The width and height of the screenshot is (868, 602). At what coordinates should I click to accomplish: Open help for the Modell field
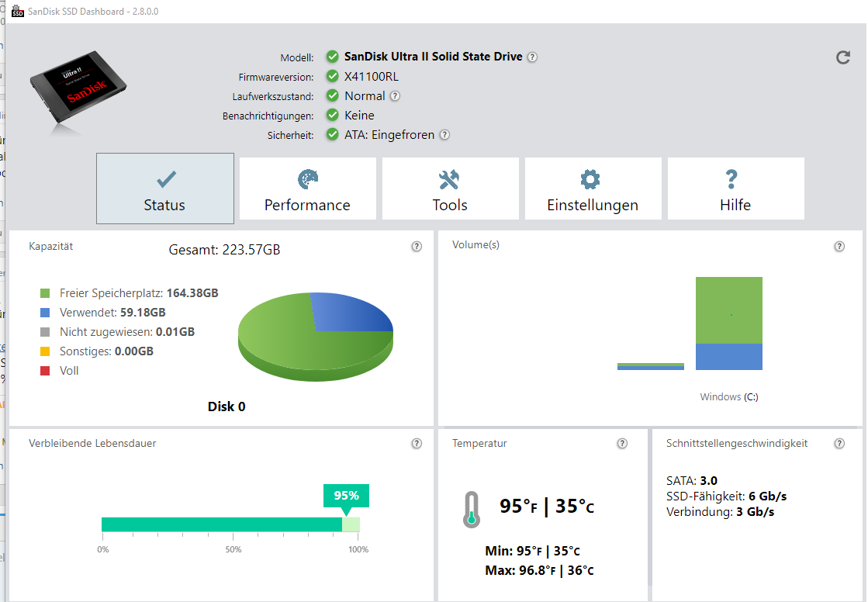532,57
